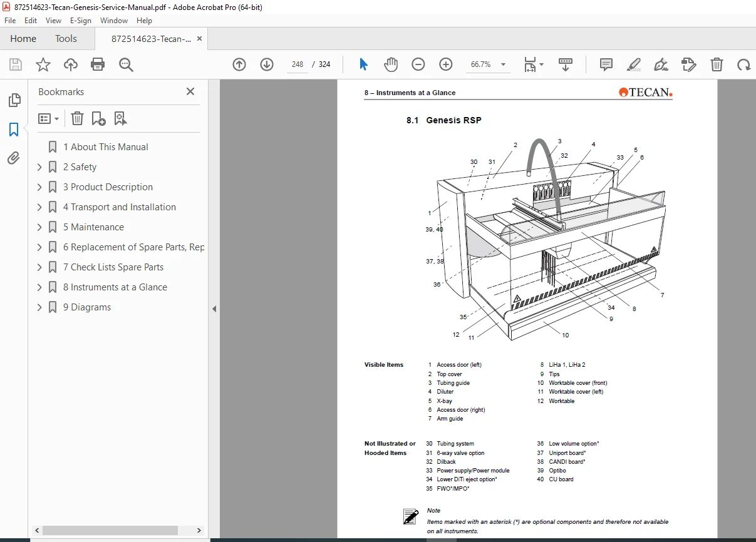Click the scrolling mode icon
This screenshot has height=542, width=756.
tap(566, 64)
